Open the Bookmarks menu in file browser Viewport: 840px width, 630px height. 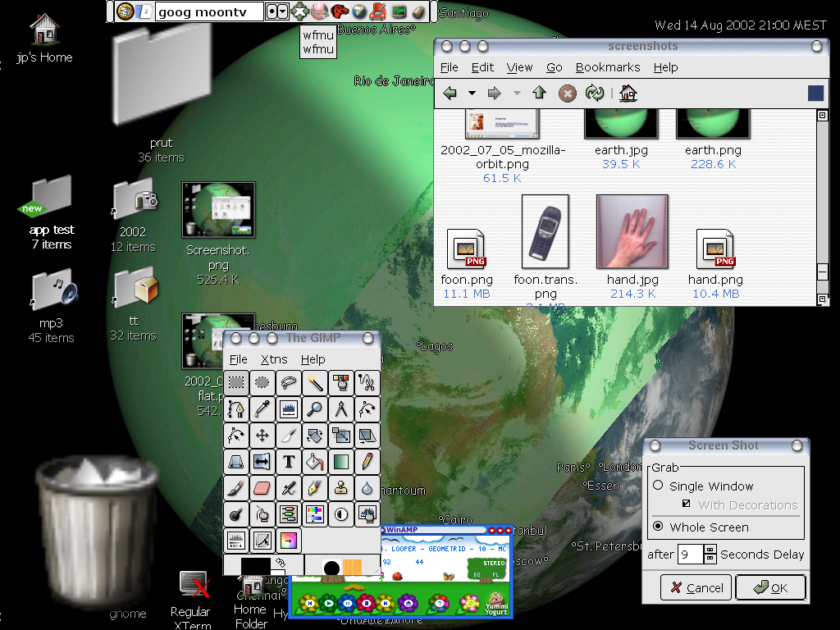(607, 67)
